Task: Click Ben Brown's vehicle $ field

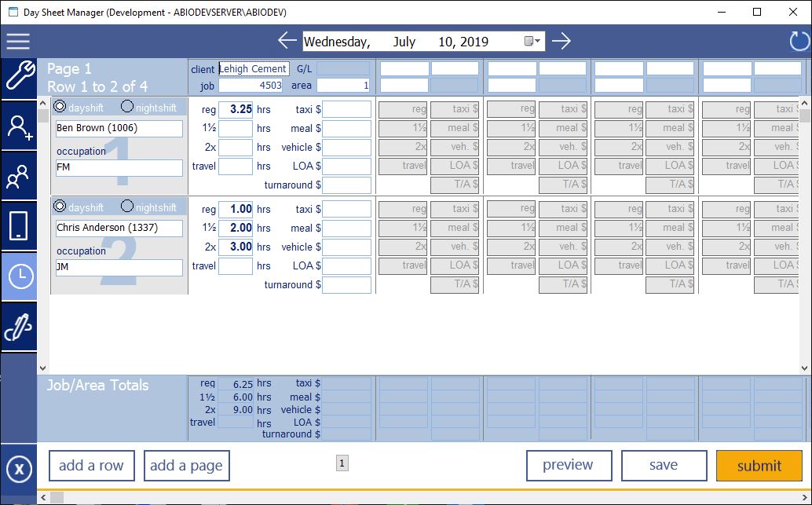Action: (346, 147)
